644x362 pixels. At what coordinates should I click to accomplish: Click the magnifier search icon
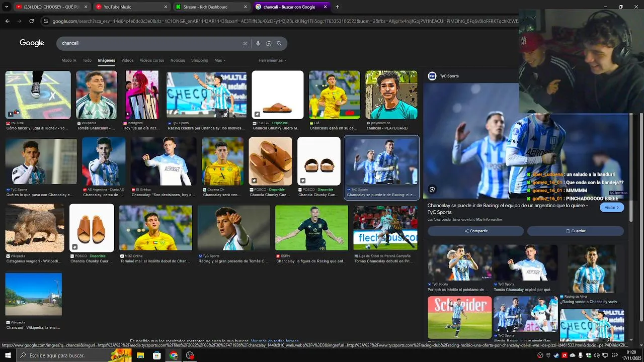pos(279,43)
